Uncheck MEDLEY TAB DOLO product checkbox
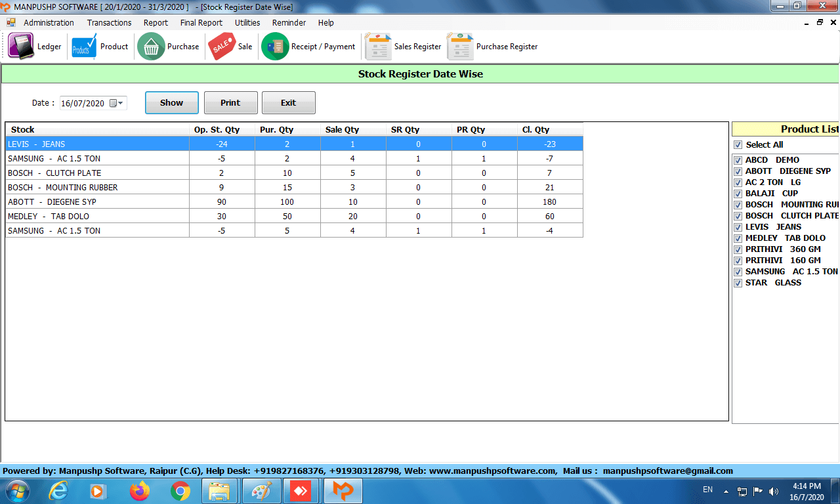The image size is (840, 504). (x=738, y=238)
